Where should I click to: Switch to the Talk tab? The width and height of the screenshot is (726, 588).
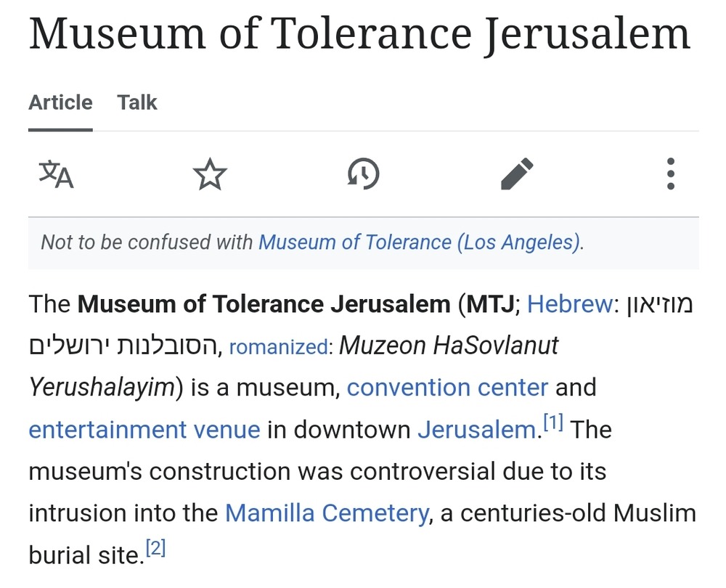(137, 102)
